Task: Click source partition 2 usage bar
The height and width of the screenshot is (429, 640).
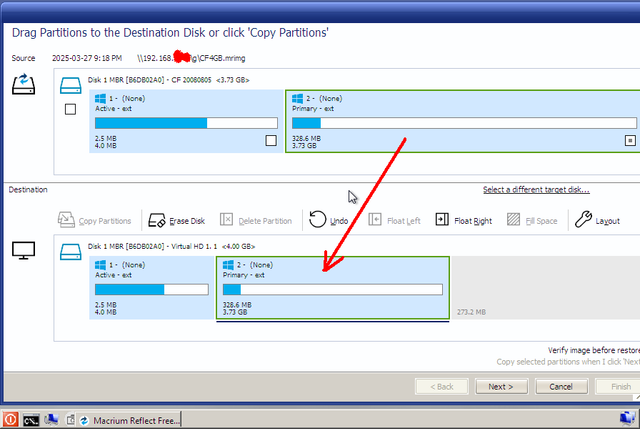Action: [x=464, y=123]
